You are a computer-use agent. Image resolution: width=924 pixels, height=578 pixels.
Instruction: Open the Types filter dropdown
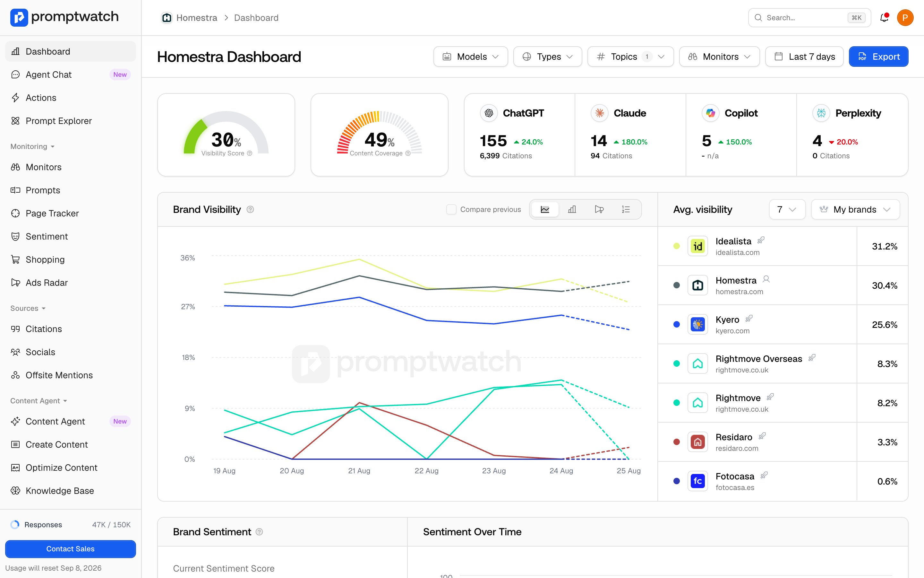[548, 57]
